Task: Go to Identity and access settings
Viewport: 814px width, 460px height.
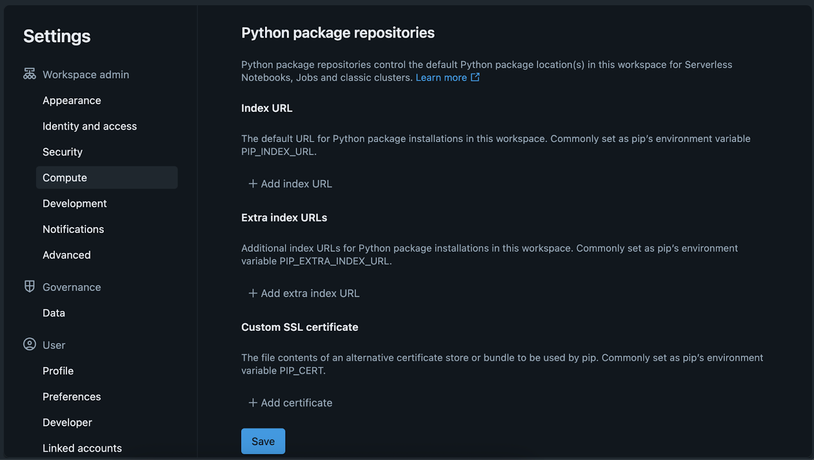Action: (89, 127)
